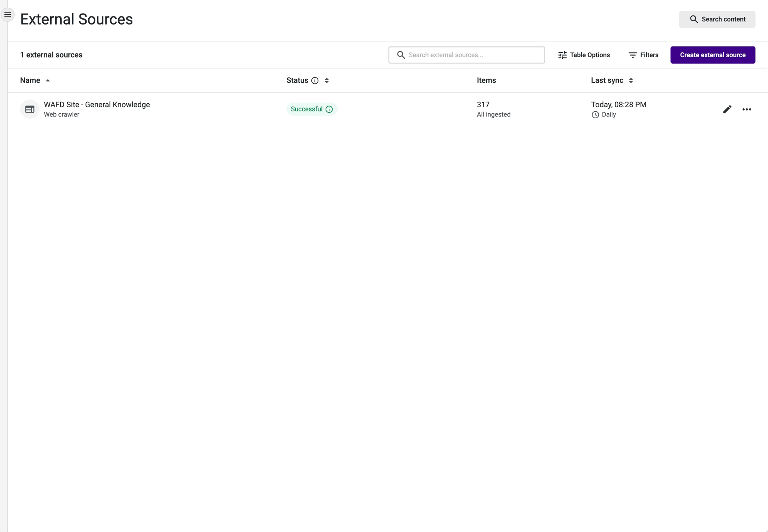This screenshot has height=532, width=768.
Task: Click the Search content button
Action: pyautogui.click(x=717, y=19)
